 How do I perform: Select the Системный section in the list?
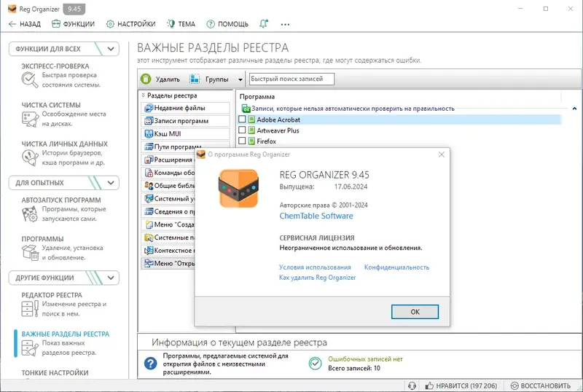[x=168, y=199]
